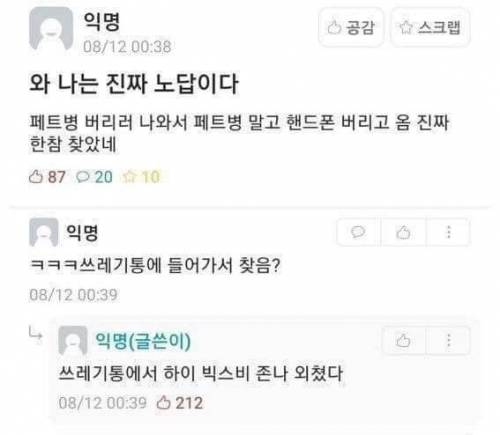The image size is (500, 435).
Task: Click the 스크랩 scrap button
Action: click(430, 27)
